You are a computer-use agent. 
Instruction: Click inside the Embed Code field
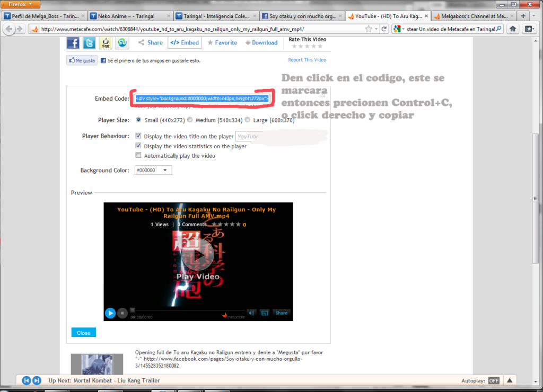pyautogui.click(x=202, y=98)
